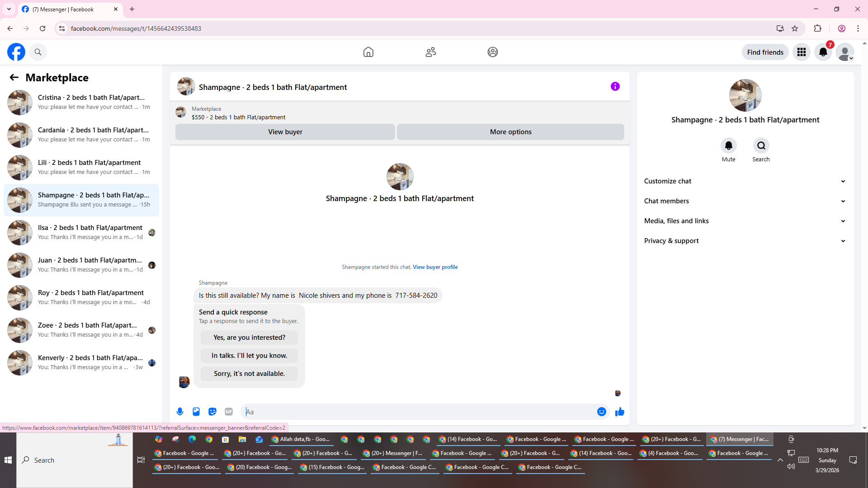Send quick response 'In talks. I'll let you know.'
This screenshot has width=868, height=488.
point(249,356)
